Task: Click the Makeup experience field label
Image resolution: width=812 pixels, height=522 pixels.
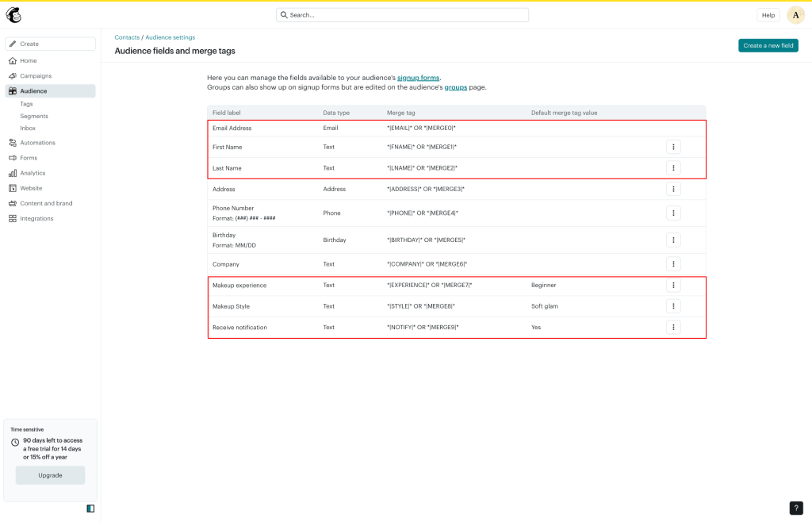Action: (239, 286)
